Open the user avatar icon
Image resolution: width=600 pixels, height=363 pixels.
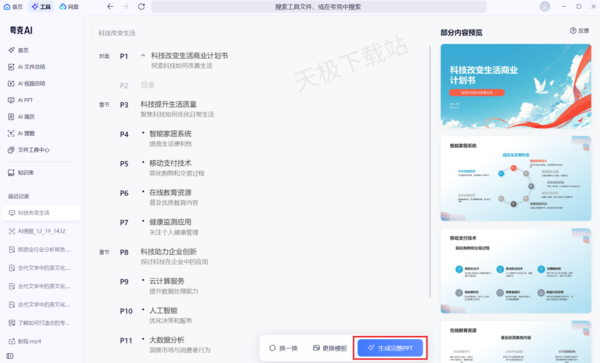[545, 7]
